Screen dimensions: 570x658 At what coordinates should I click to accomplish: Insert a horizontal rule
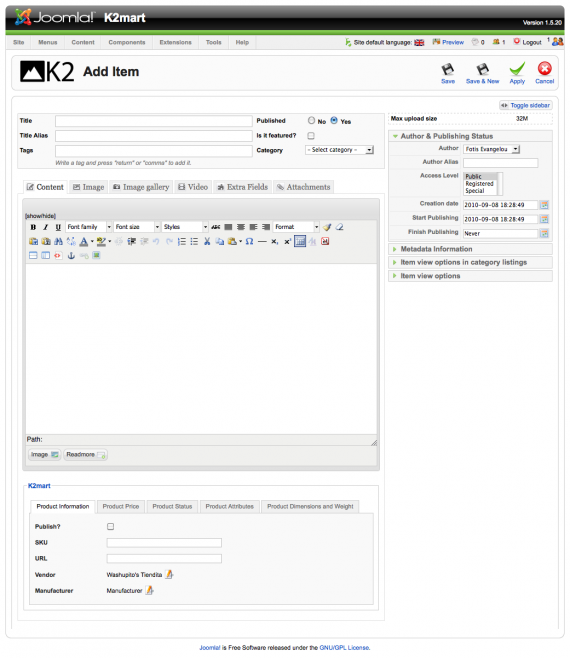[262, 241]
